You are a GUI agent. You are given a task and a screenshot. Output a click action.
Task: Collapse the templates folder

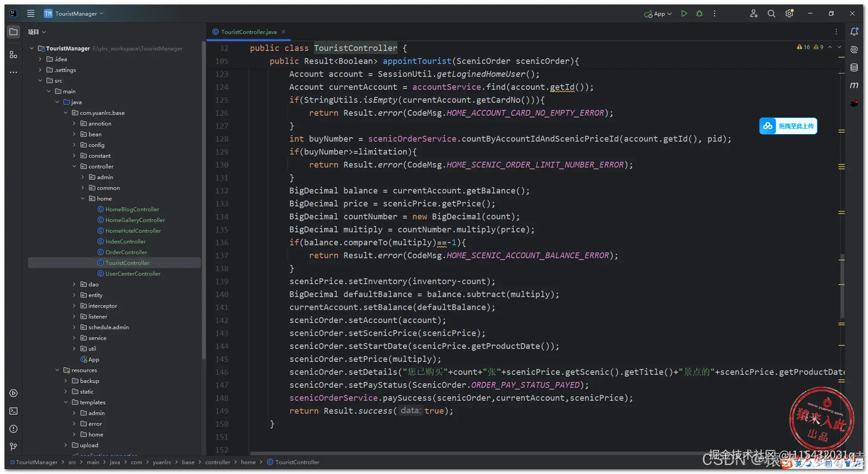pos(66,402)
